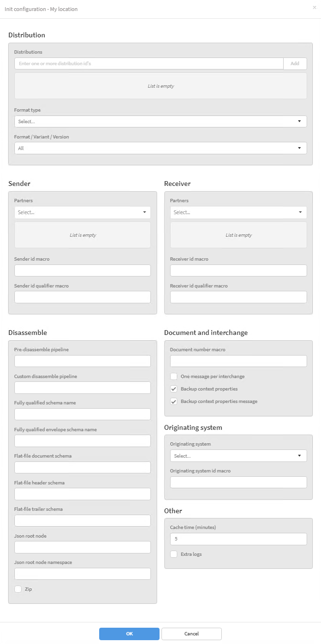Open the Format type dropdown
321x644 pixels.
160,122
